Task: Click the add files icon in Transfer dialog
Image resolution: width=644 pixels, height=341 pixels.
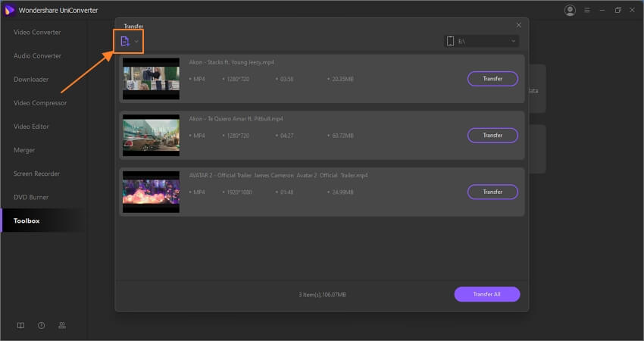Action: [x=125, y=41]
